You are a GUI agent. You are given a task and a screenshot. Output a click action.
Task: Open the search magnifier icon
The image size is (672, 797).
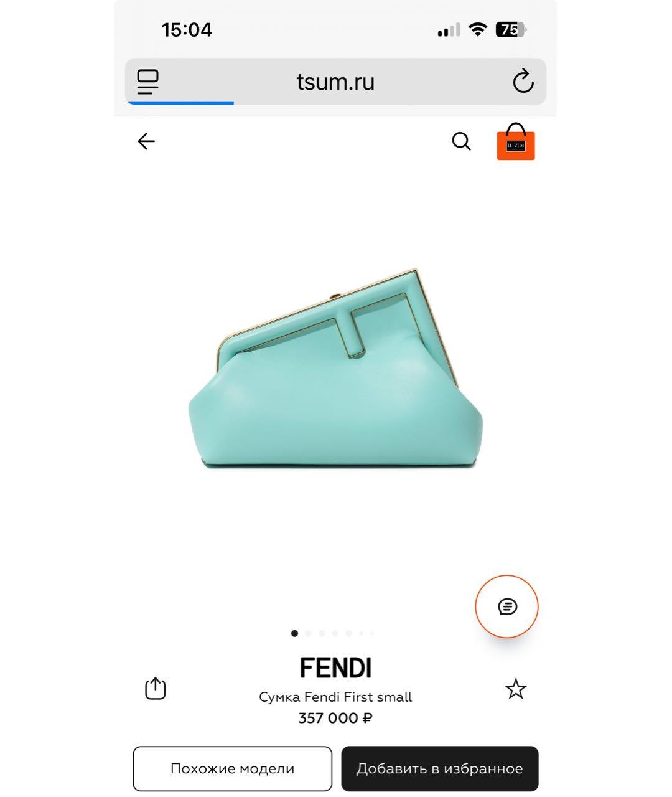click(461, 141)
